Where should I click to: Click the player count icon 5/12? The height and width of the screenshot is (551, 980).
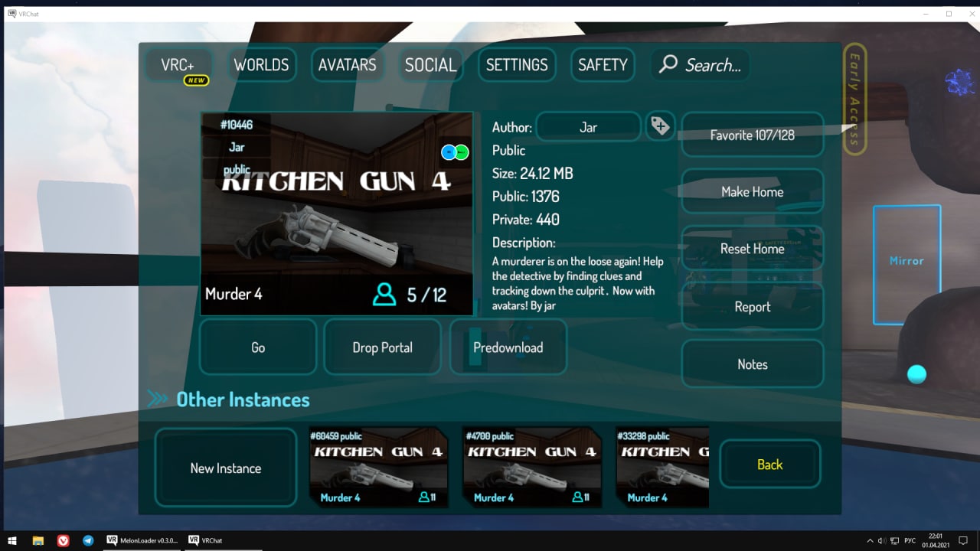click(x=384, y=295)
